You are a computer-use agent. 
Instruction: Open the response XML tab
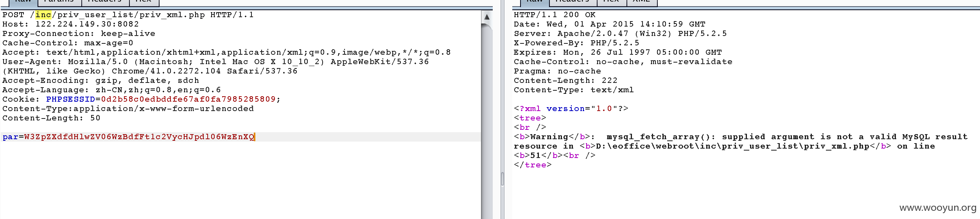pos(641,2)
